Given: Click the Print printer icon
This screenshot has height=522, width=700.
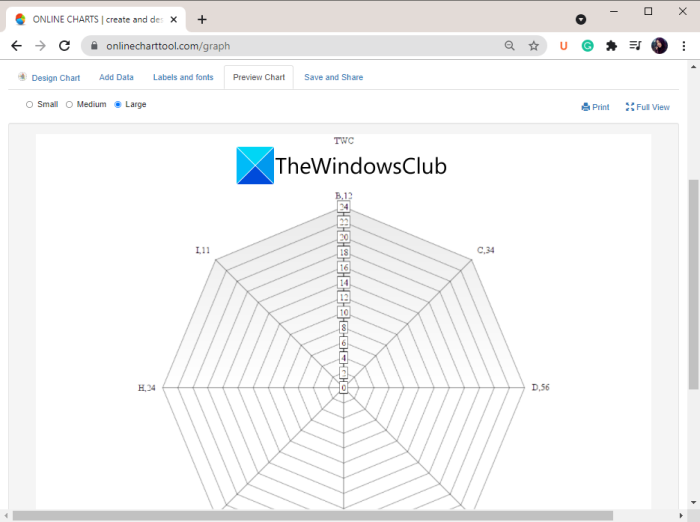Looking at the screenshot, I should tap(585, 107).
